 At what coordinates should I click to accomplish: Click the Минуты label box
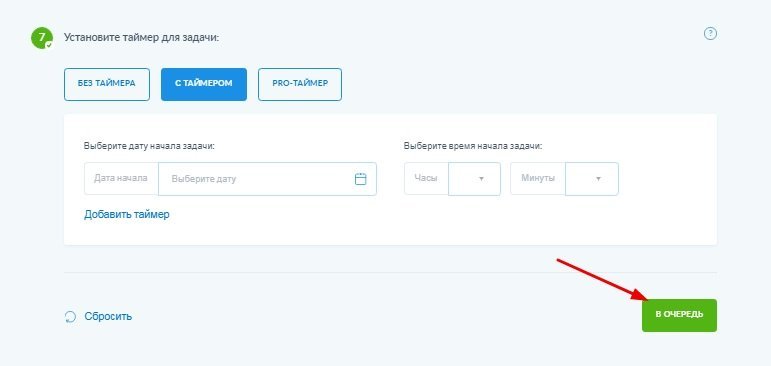tap(537, 179)
